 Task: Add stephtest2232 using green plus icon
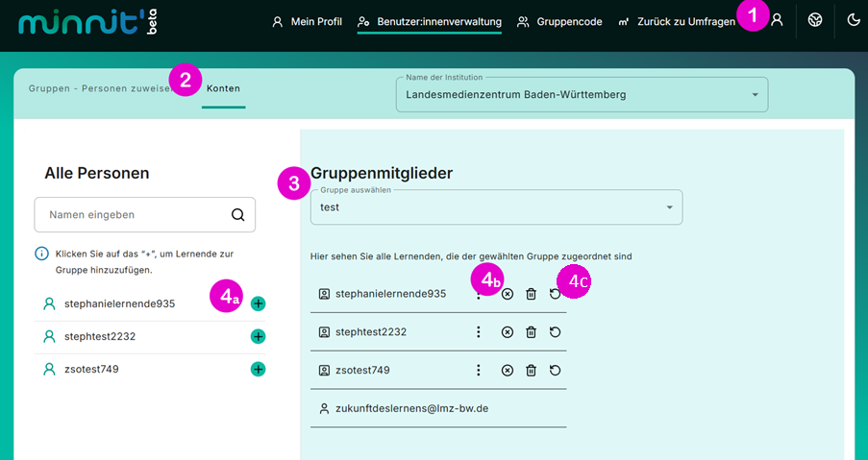click(x=258, y=336)
